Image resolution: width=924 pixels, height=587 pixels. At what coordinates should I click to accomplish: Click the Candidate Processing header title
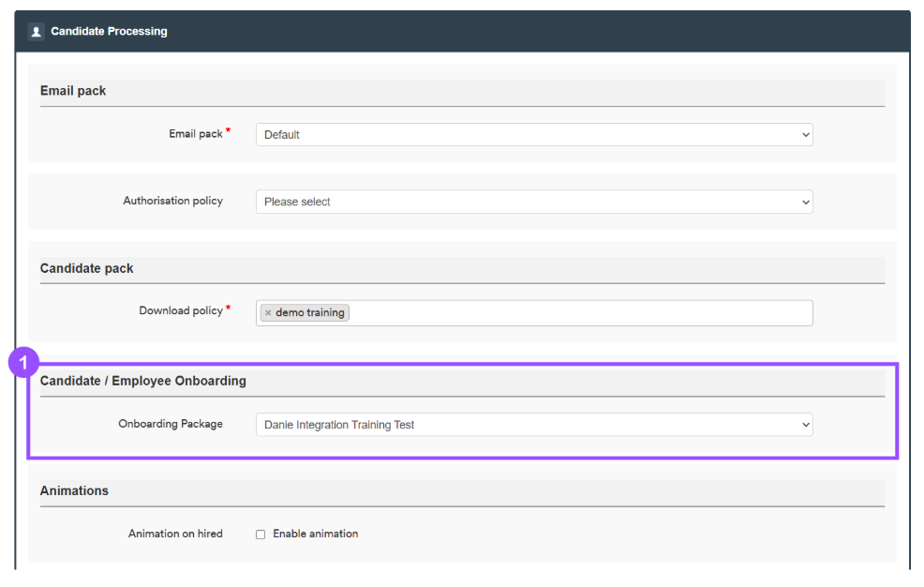pos(109,31)
